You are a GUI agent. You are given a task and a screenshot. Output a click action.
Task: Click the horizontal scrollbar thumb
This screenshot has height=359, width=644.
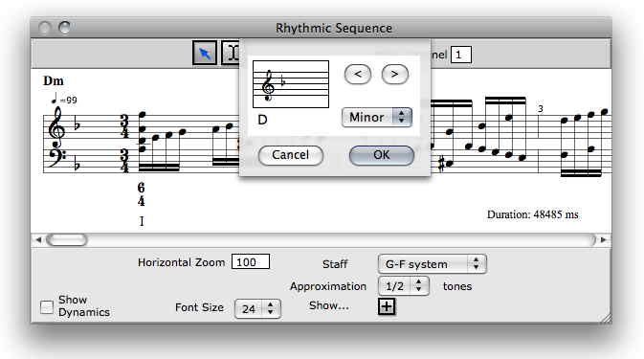(x=67, y=239)
